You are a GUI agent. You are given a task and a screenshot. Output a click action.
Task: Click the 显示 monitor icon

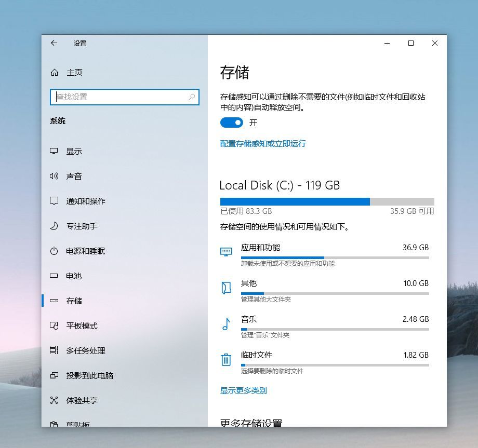click(x=54, y=151)
